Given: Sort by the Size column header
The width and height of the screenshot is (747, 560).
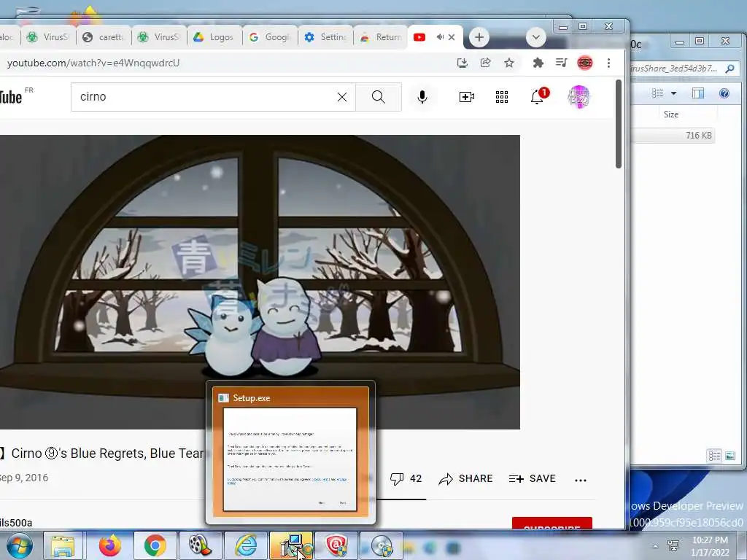Looking at the screenshot, I should [671, 114].
